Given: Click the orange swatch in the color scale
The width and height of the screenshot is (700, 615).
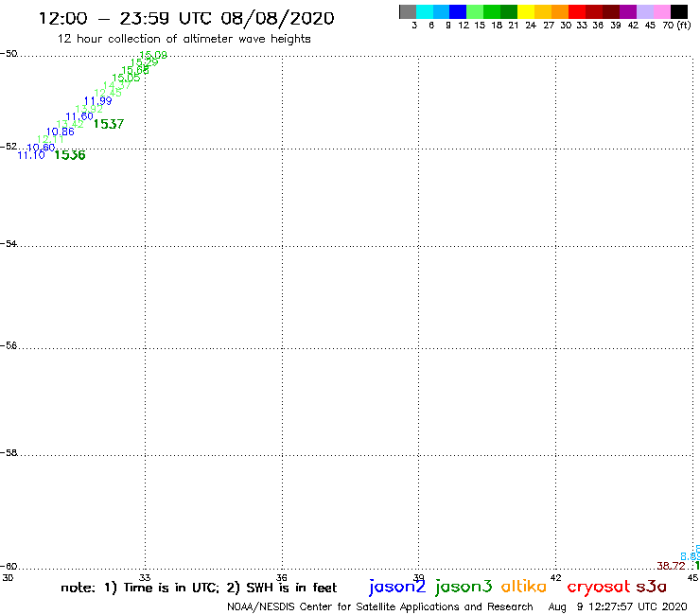Looking at the screenshot, I should click(x=560, y=11).
